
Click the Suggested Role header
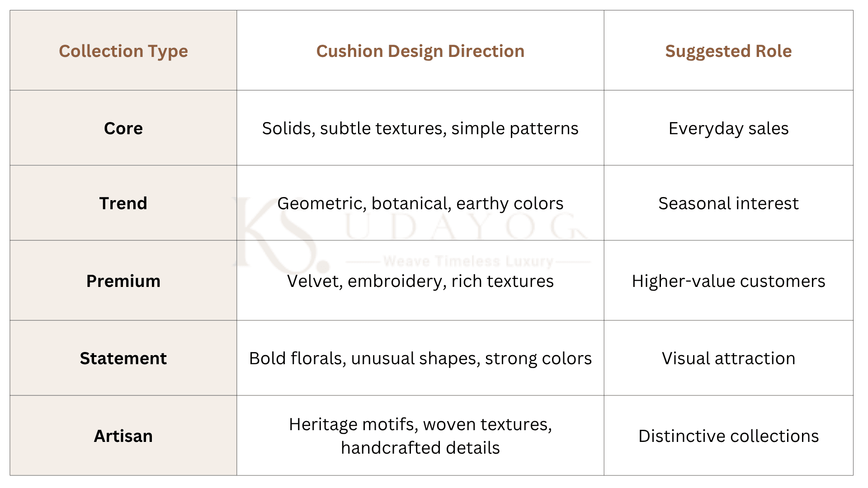(728, 51)
